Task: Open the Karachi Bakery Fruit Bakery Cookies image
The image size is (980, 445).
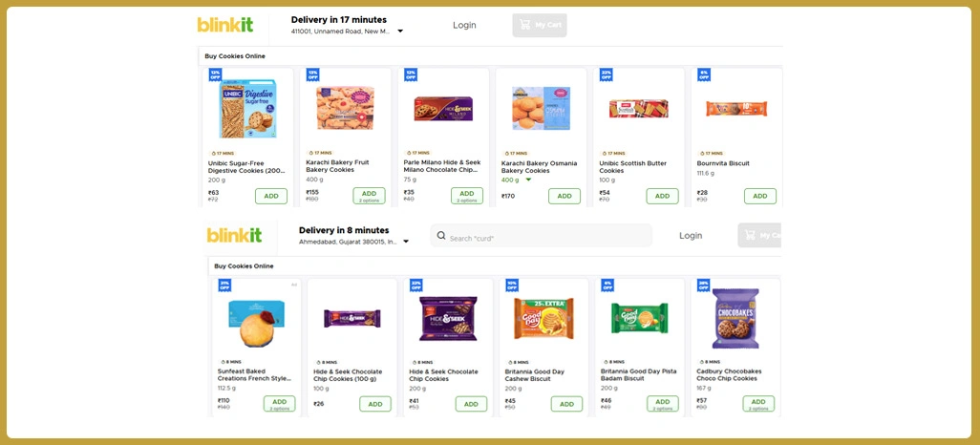Action: coord(345,109)
